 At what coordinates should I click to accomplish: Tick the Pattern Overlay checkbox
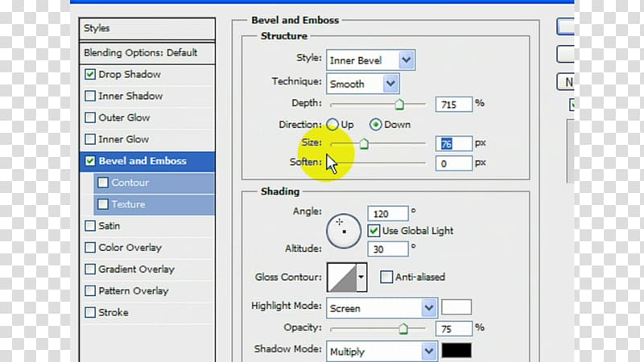90,291
